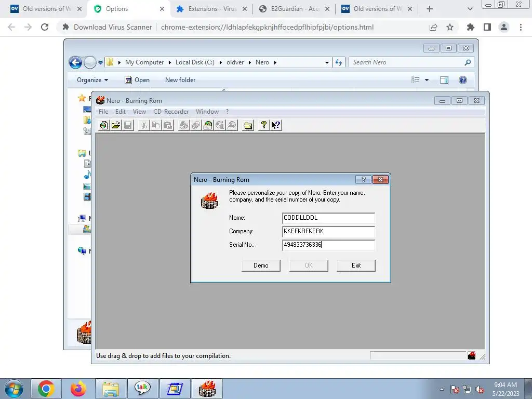The height and width of the screenshot is (399, 532).
Task: Click the Open button in Explorer toolbar
Action: [137, 79]
